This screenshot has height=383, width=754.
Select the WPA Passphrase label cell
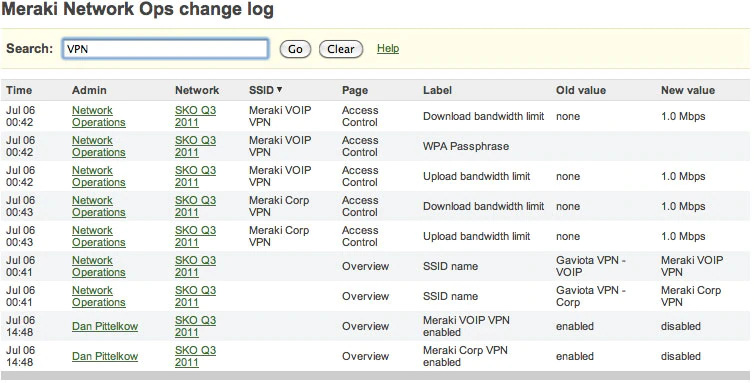465,146
